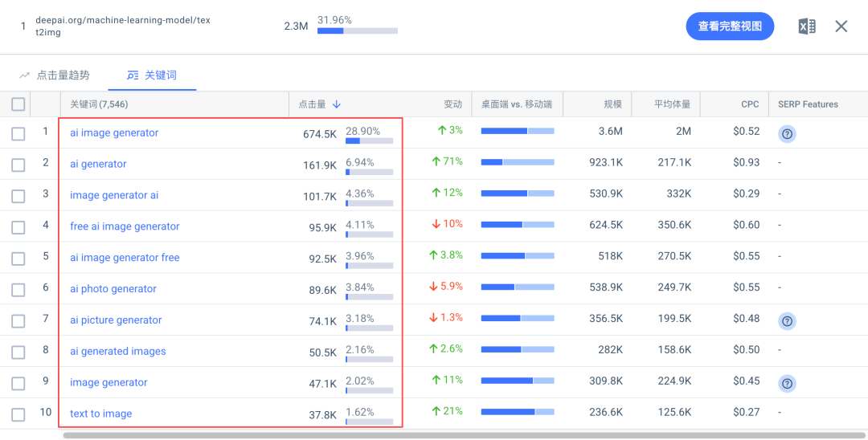This screenshot has width=868, height=440.
Task: Export the data via the Excel icon
Action: 807,26
